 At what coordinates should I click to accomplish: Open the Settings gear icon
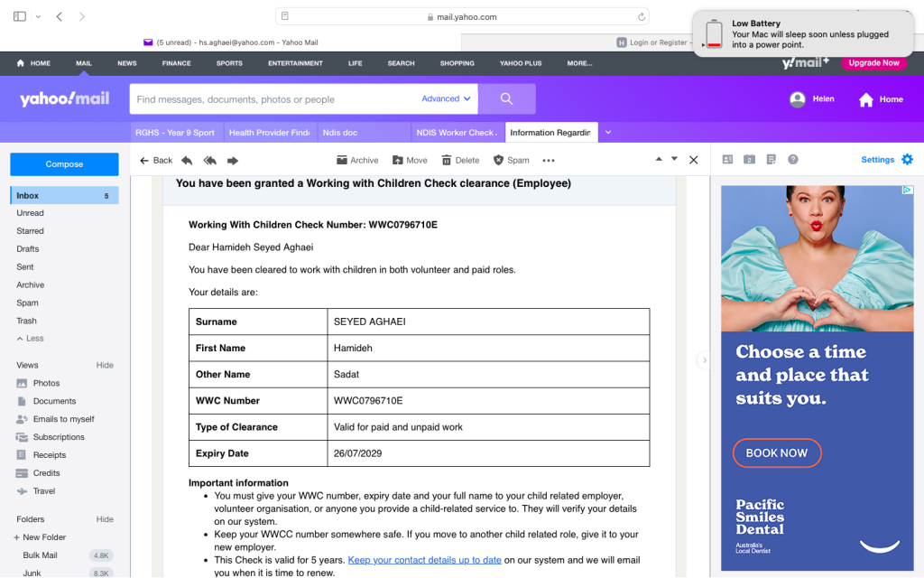[x=907, y=160]
